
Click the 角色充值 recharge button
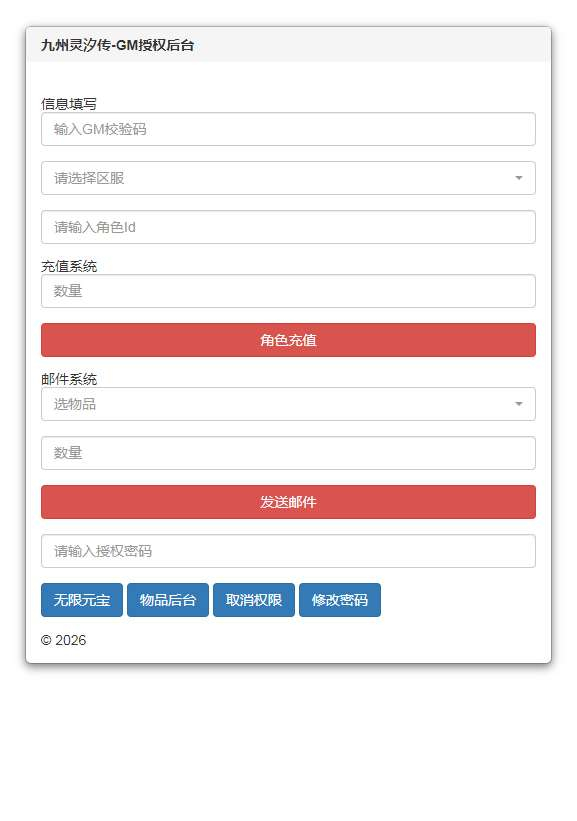coord(288,340)
